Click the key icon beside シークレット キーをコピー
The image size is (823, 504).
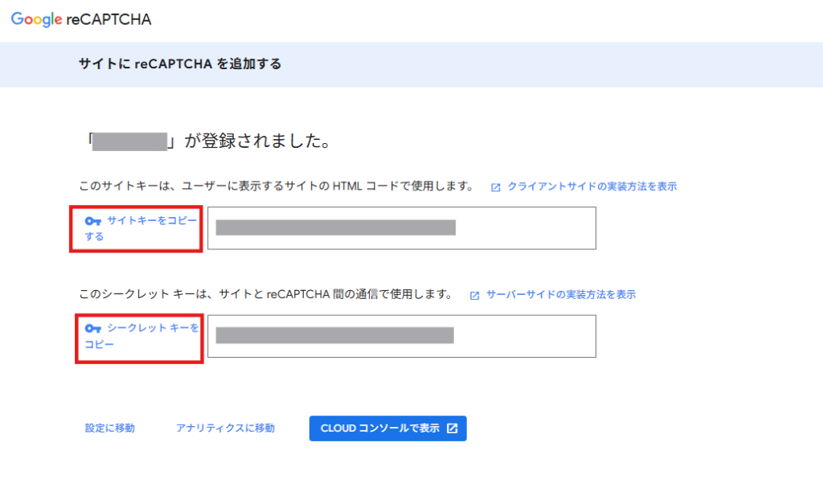(93, 329)
